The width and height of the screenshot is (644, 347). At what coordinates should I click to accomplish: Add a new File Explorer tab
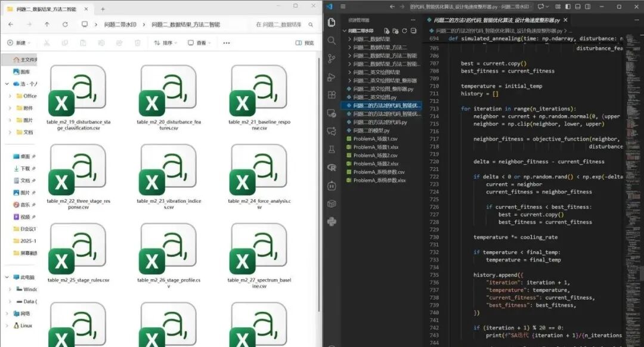coord(103,9)
